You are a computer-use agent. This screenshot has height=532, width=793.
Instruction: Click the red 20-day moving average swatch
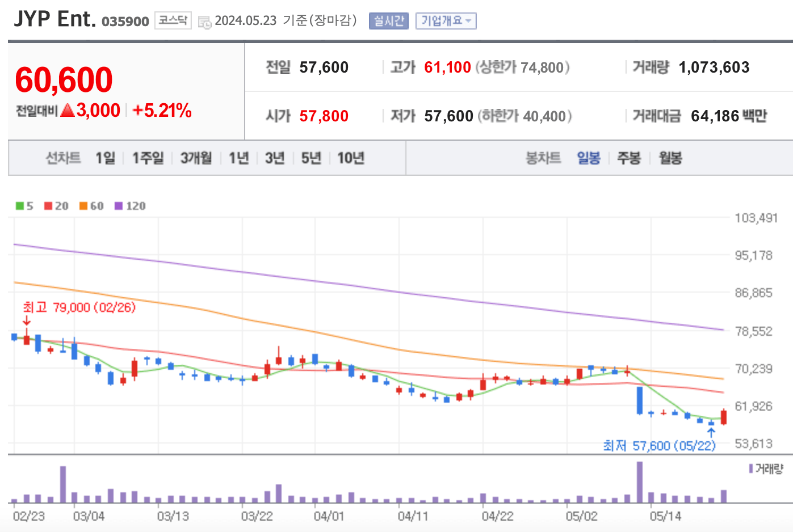click(x=49, y=206)
